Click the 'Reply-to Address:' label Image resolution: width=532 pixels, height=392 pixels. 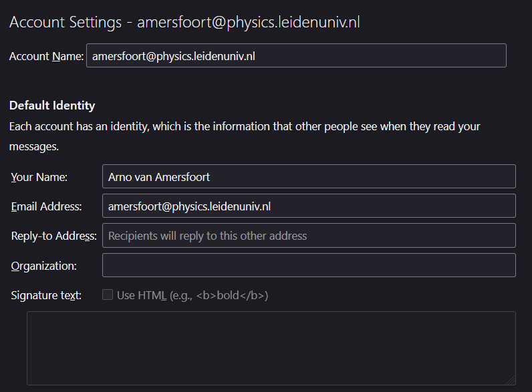click(53, 236)
